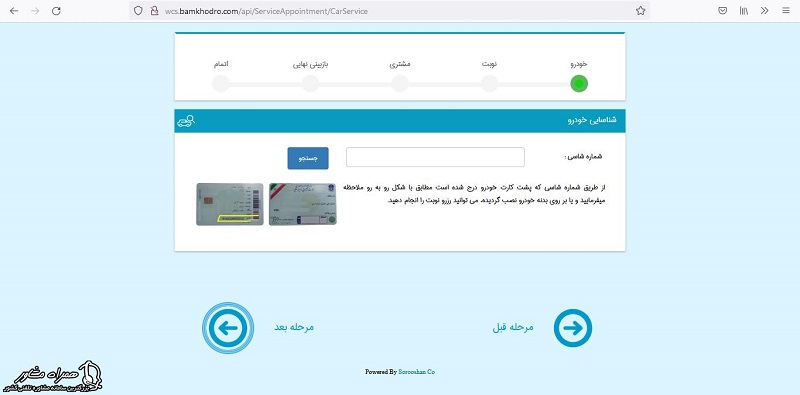
Task: Focus the شماره شاسی input field
Action: 435,157
